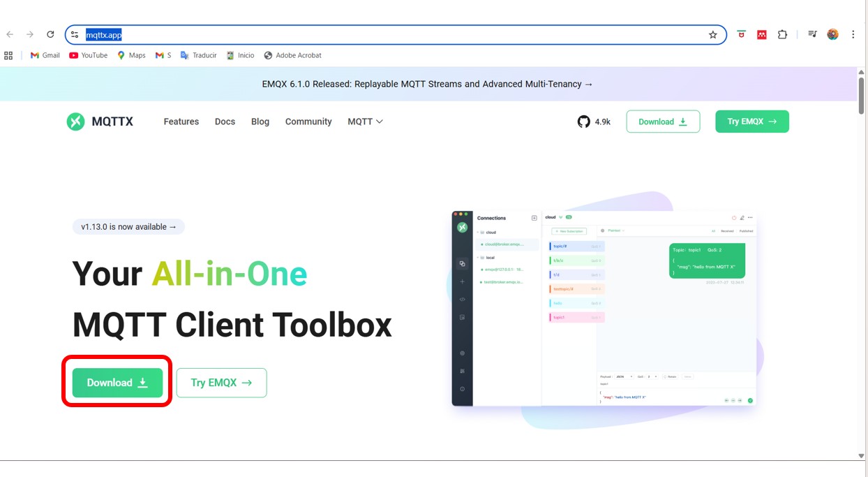View site information icon in address bar
The height and width of the screenshot is (477, 868).
75,34
